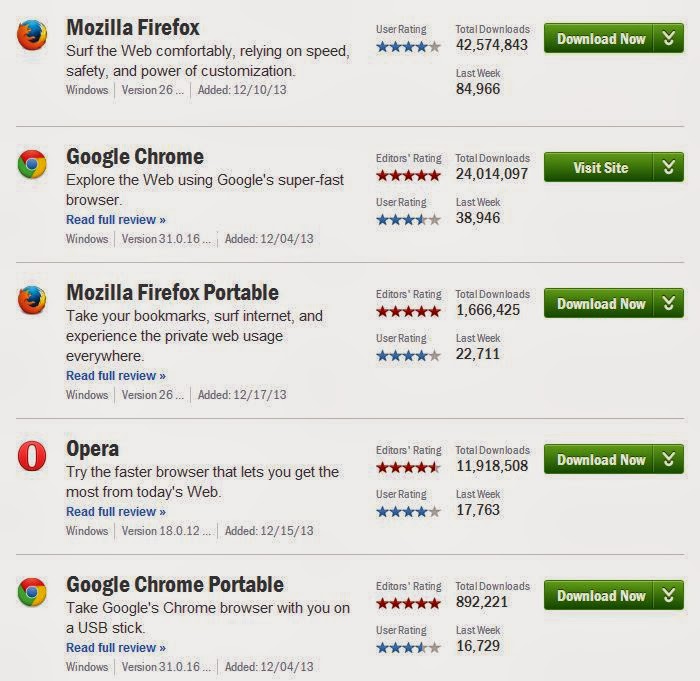Open dropdown arrow beside Opera Download Now
The width and height of the screenshot is (700, 681).
pos(669,459)
